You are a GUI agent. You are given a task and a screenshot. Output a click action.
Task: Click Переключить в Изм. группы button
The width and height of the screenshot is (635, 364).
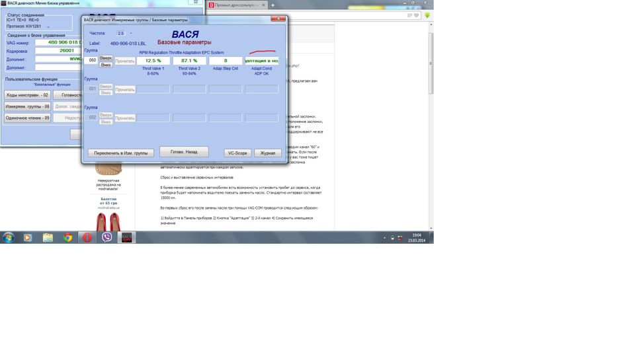pos(120,153)
